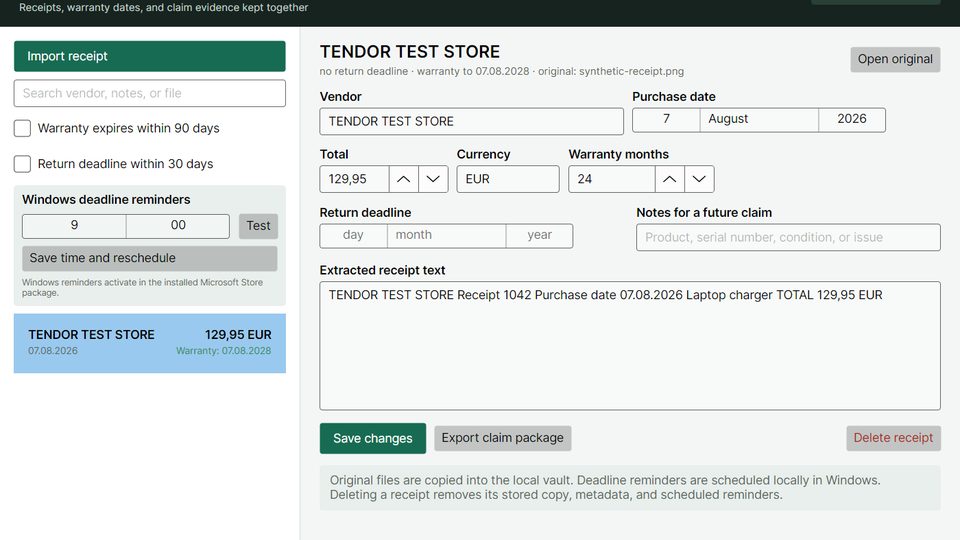Click the 'no return deadline' subtitle text
The image size is (960, 540).
pos(364,72)
